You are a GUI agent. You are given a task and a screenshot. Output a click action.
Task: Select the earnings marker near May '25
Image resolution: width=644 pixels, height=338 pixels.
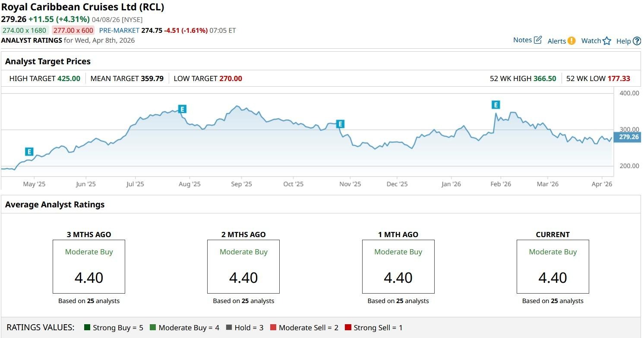point(29,152)
